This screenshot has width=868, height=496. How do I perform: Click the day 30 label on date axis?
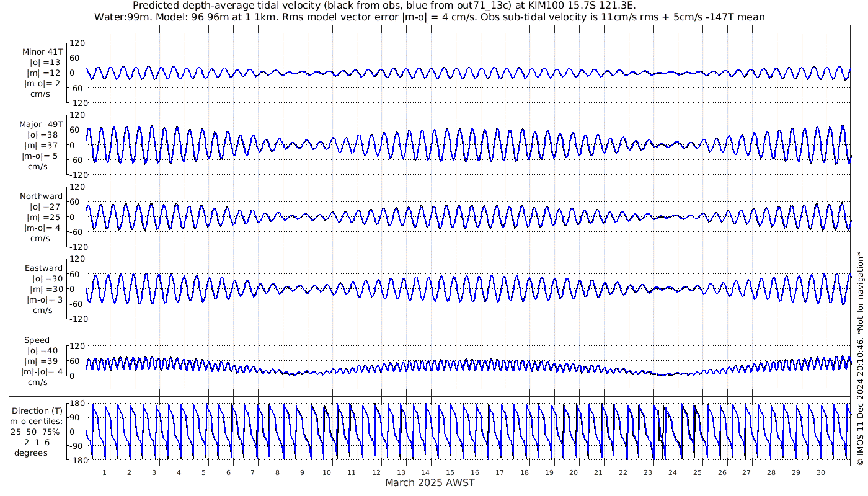point(821,472)
